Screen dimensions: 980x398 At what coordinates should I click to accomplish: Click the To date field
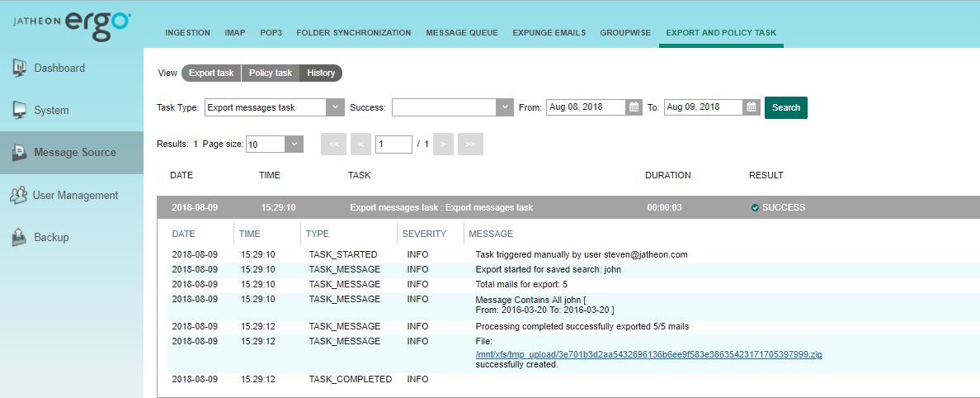point(703,107)
